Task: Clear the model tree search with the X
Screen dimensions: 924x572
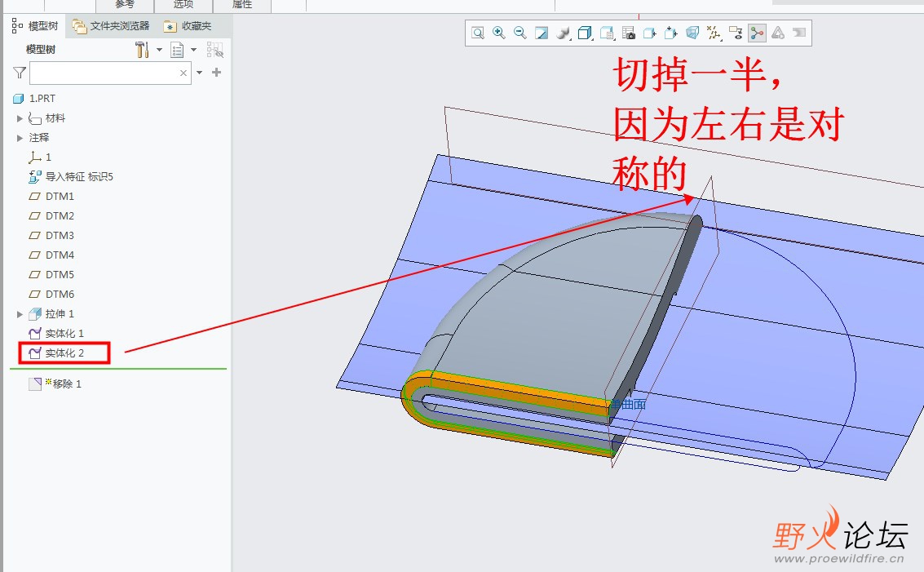Action: click(x=183, y=73)
